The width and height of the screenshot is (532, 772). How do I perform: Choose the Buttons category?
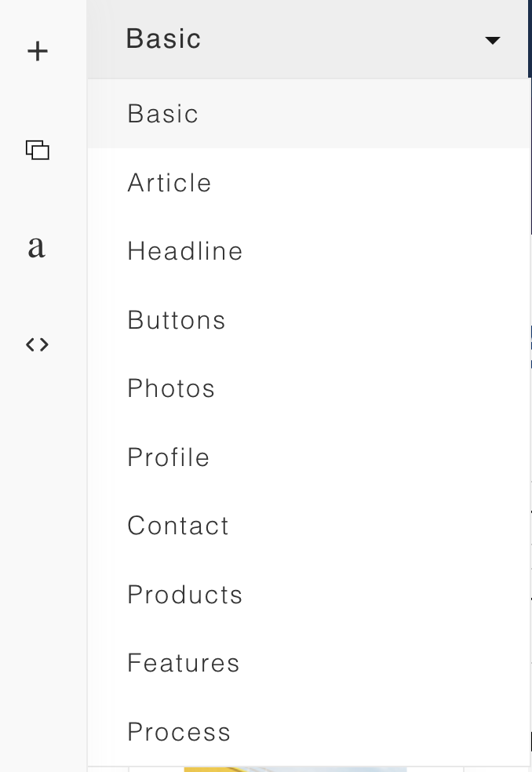[177, 320]
